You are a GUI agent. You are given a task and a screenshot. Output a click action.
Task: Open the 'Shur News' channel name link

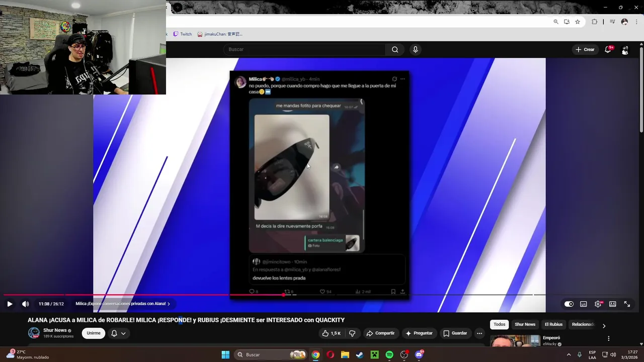point(55,330)
